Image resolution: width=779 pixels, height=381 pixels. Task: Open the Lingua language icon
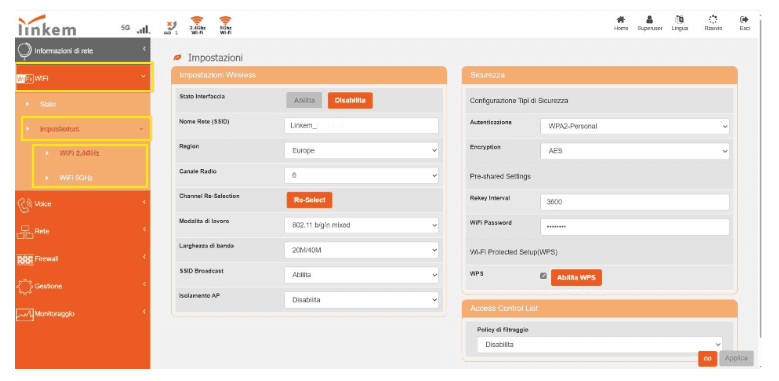679,19
